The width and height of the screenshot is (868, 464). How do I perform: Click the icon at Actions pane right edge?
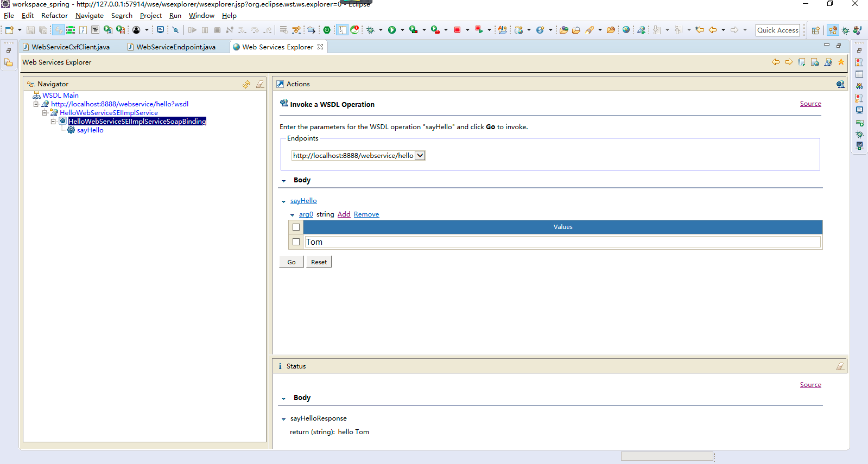click(840, 84)
